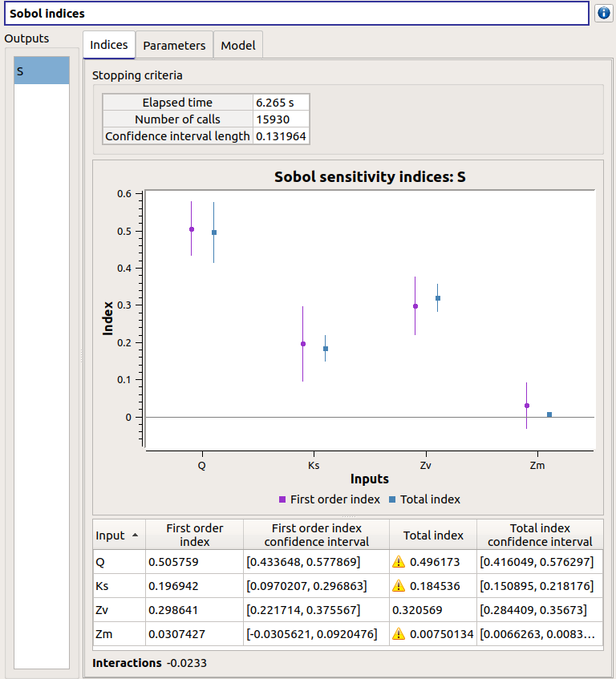This screenshot has width=616, height=679.
Task: Switch to the Parameters tab
Action: point(174,46)
